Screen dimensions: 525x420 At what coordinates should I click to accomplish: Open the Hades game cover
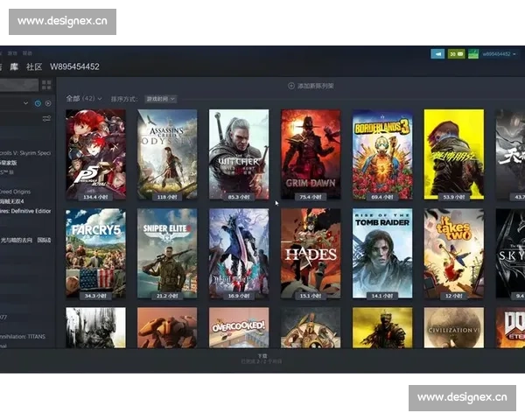311,252
